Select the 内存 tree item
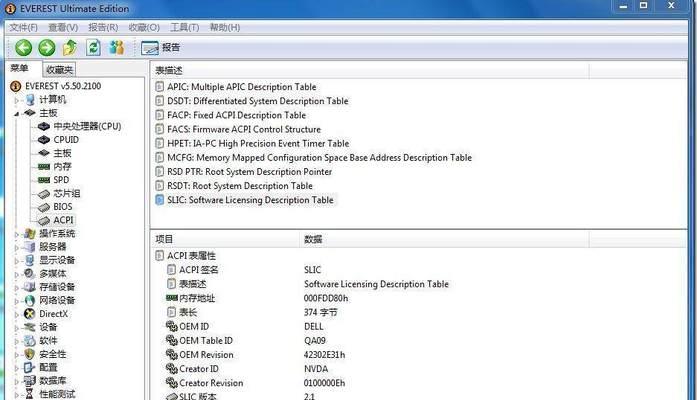 (x=62, y=166)
